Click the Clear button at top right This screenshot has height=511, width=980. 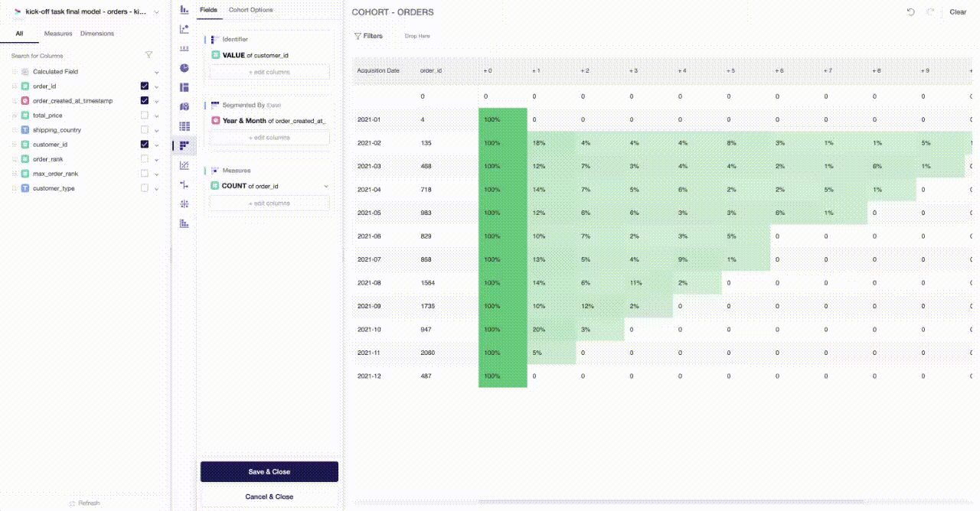coord(958,11)
